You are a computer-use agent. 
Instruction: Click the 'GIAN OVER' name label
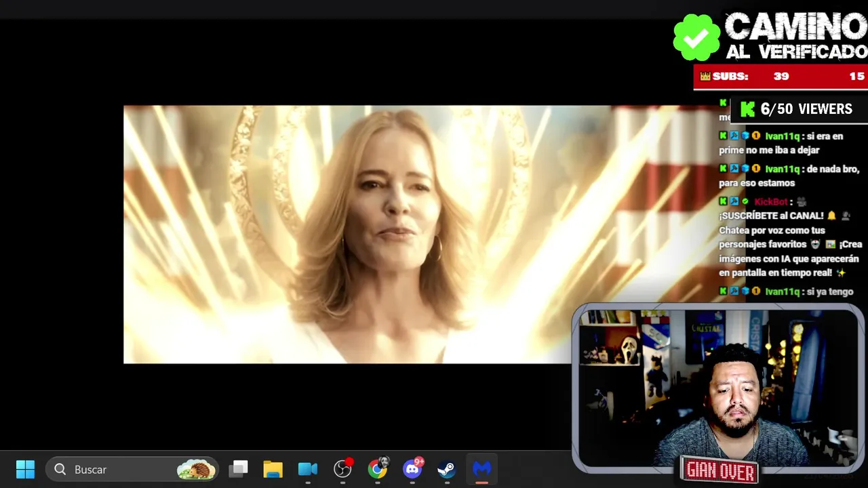(x=720, y=470)
